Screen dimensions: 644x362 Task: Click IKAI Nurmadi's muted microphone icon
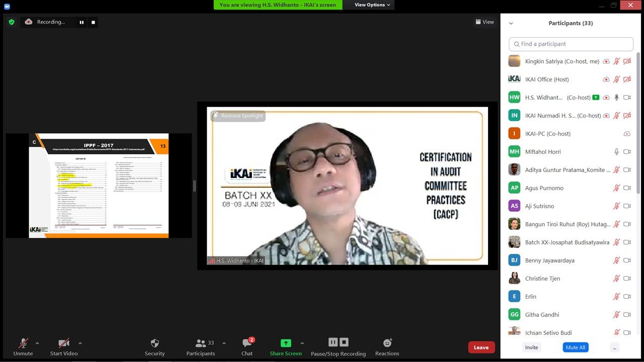click(x=617, y=116)
